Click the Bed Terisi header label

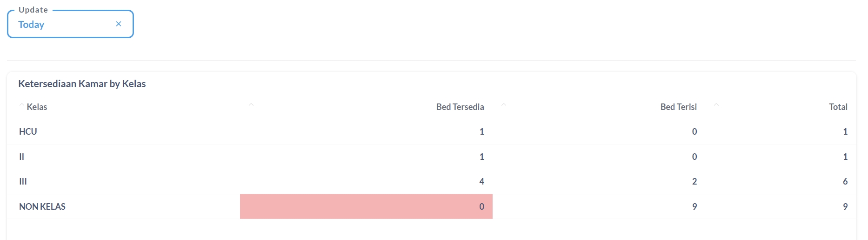[678, 107]
